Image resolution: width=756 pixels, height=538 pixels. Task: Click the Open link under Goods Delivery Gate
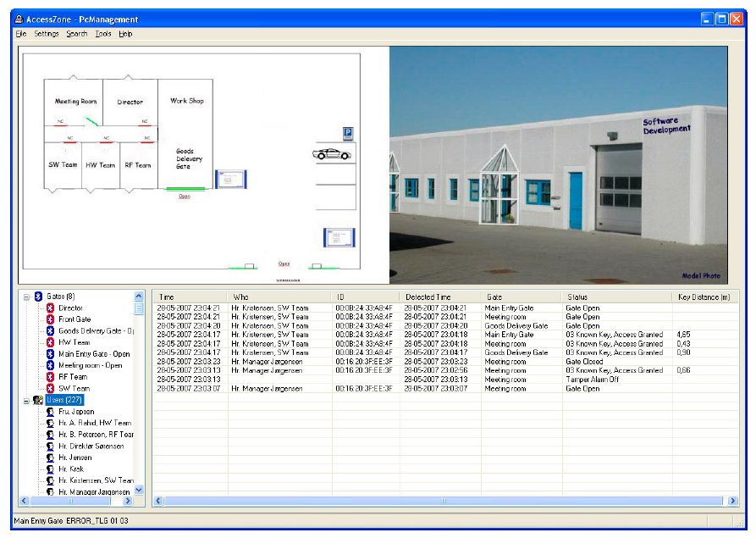185,197
